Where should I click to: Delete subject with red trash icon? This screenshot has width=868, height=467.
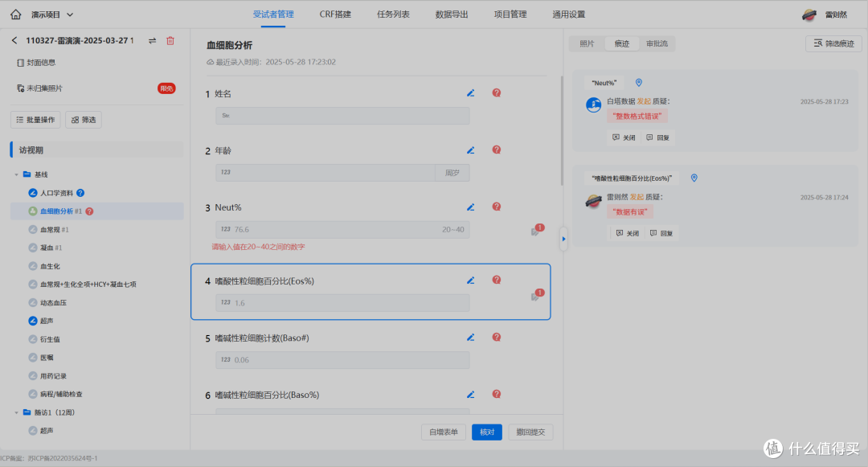click(170, 40)
